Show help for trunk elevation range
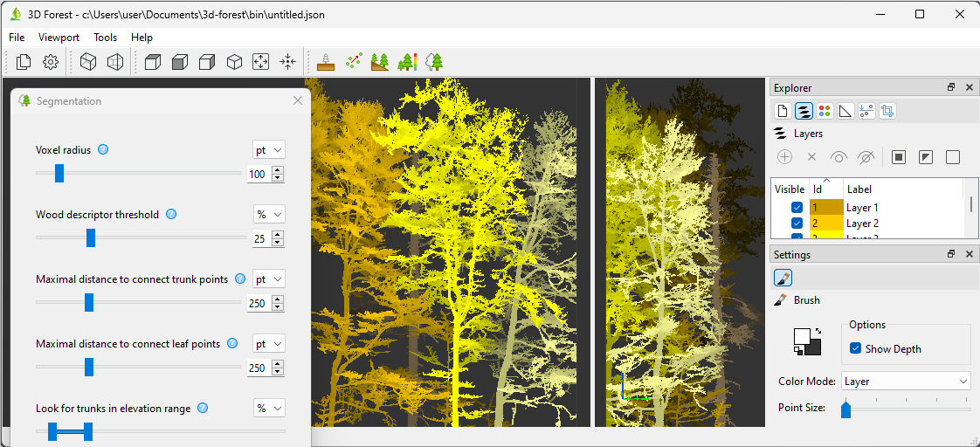 point(203,409)
